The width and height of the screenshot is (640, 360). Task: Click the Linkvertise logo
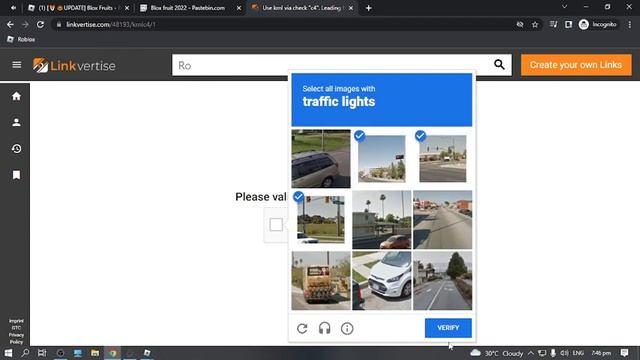coord(74,65)
